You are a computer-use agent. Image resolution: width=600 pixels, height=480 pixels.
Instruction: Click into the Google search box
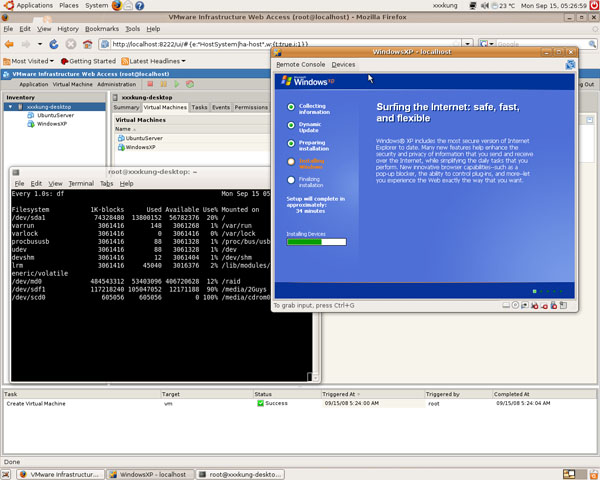[x=541, y=44]
